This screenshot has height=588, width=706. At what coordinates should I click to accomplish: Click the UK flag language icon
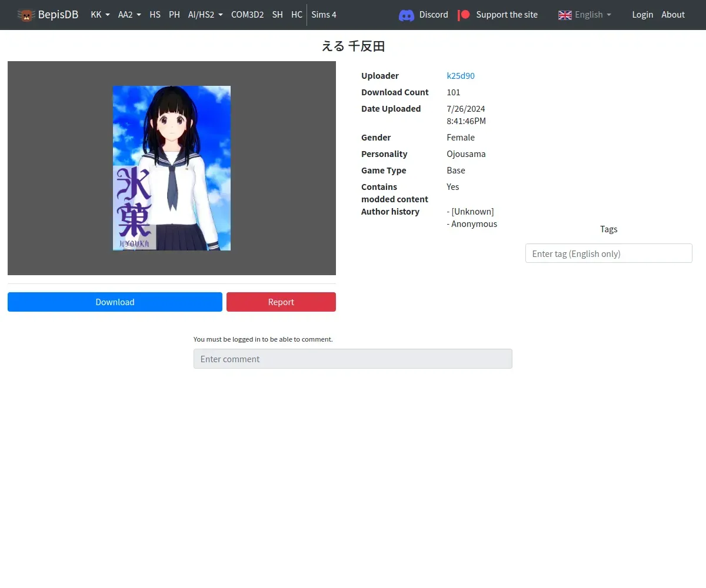565,15
